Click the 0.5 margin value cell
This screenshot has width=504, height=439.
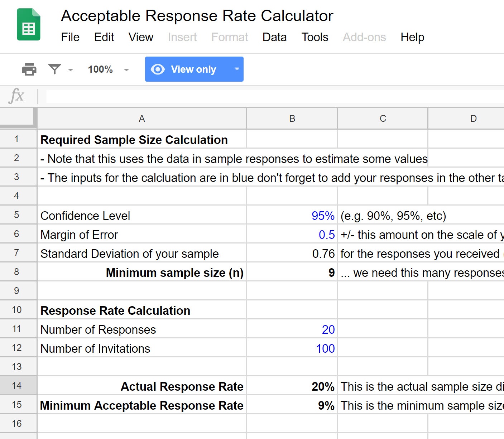[292, 234]
